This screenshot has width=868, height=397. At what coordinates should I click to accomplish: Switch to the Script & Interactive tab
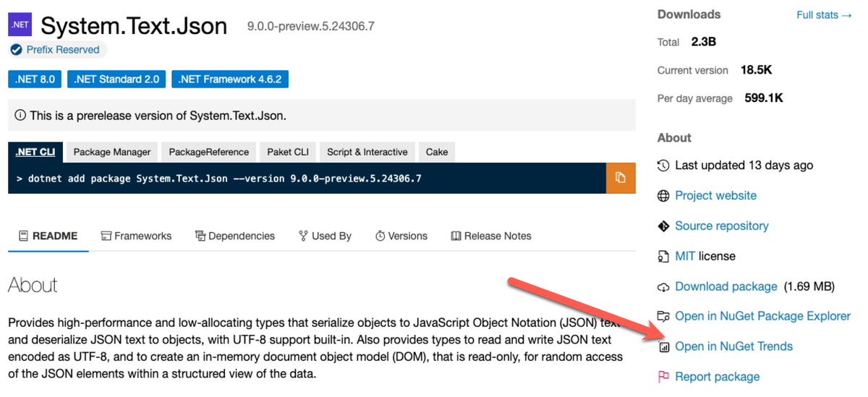367,152
